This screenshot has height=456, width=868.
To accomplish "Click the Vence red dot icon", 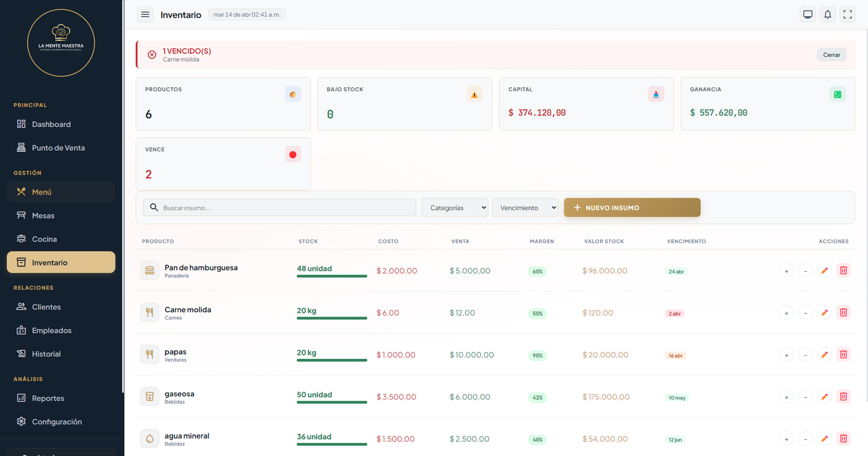I will [x=293, y=155].
